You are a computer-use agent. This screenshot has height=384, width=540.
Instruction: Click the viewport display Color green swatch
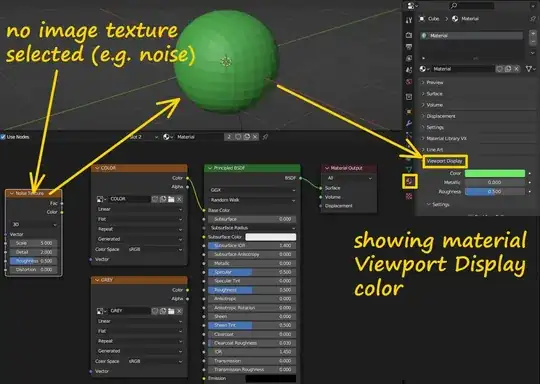point(495,173)
